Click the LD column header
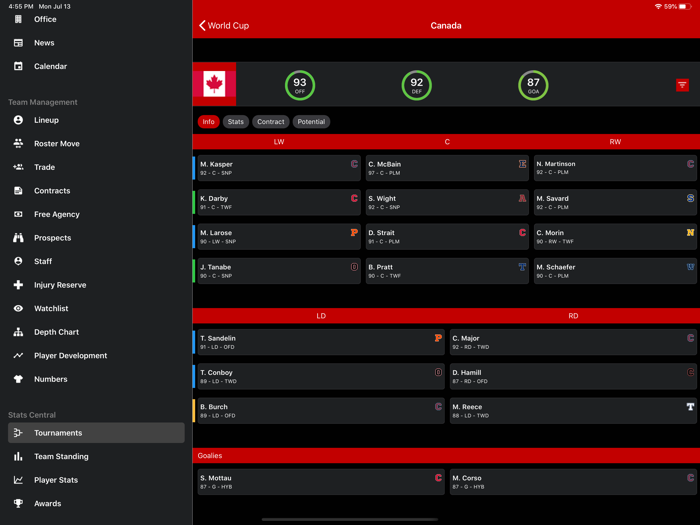Screen dimensions: 700x525 coord(321,316)
